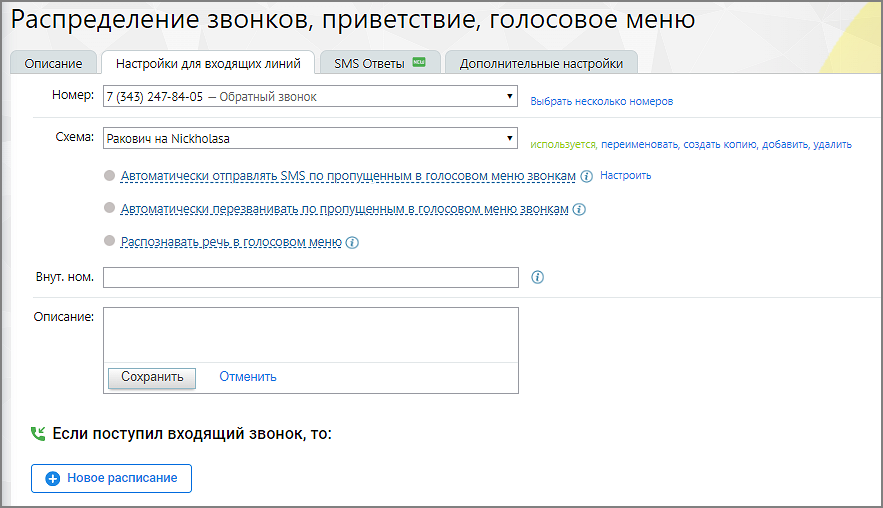Image resolution: width=883 pixels, height=508 pixels.
Task: Click the используется status link
Action: click(563, 145)
